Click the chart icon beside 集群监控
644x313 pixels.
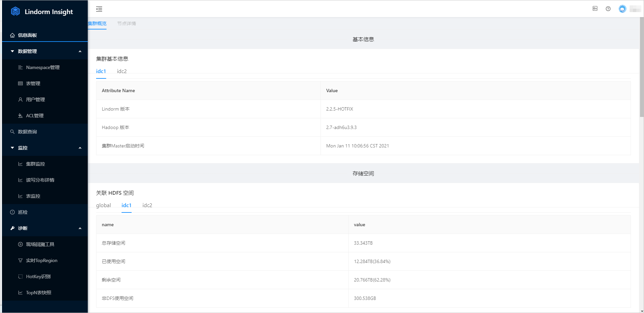20,164
